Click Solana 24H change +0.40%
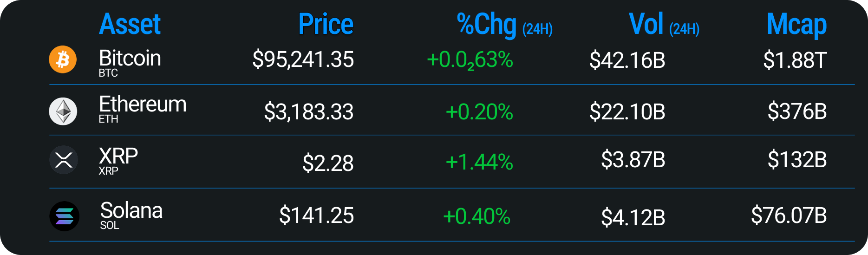868x255 pixels. coord(476,216)
